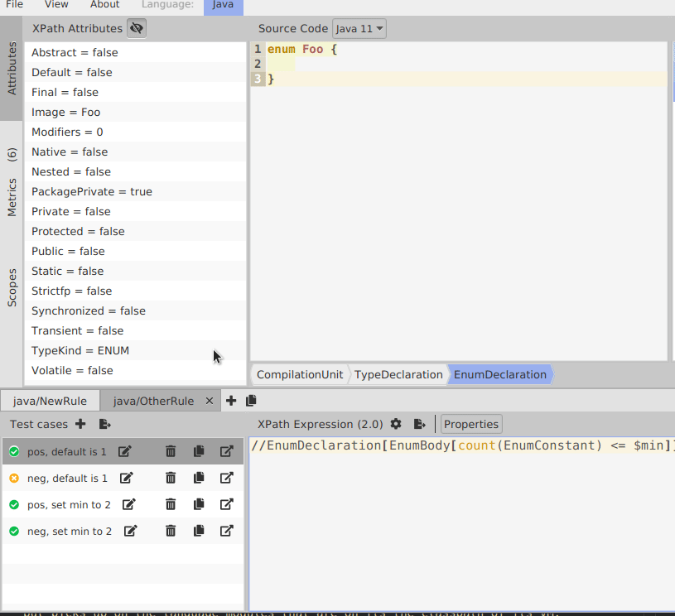Screen dimensions: 675x616
Task: Select the CompilationUnit breadcrumb
Action: pyautogui.click(x=300, y=374)
